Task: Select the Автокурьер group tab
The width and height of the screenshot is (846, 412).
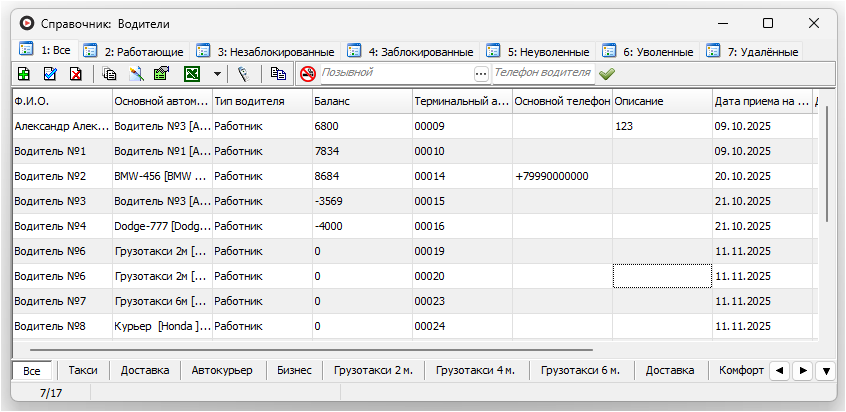Action: pyautogui.click(x=222, y=370)
